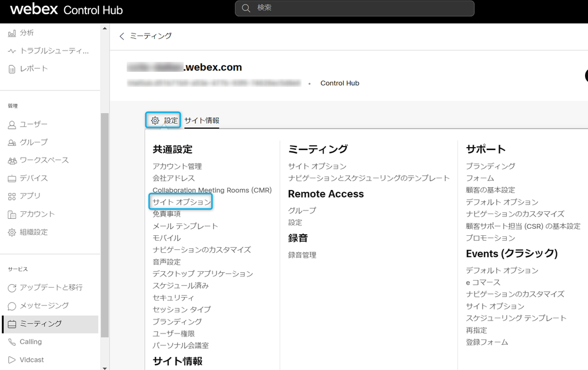Image resolution: width=588 pixels, height=370 pixels.
Task: Open e コマース under Events
Action: [483, 282]
